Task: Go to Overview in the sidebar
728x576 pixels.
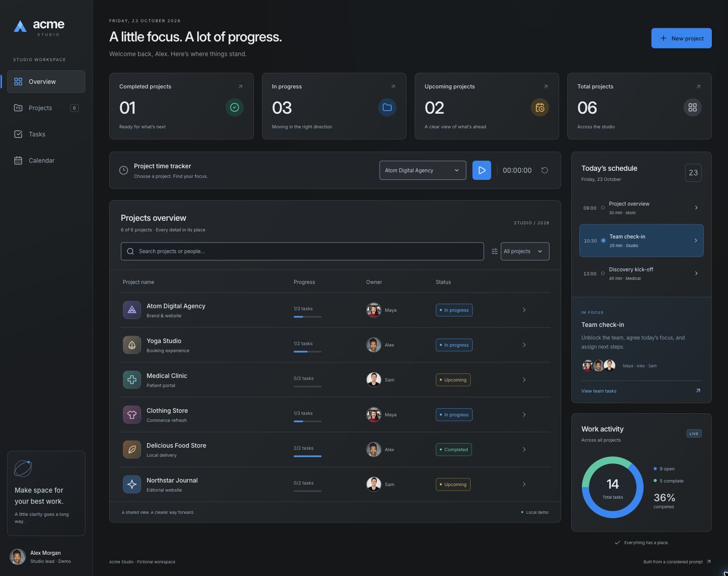Action: (46, 81)
